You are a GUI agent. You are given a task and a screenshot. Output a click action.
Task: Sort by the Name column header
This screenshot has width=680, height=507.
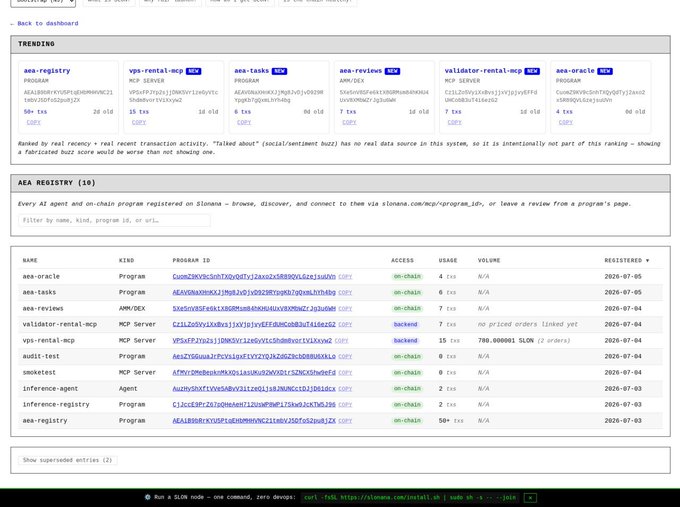coord(30,261)
